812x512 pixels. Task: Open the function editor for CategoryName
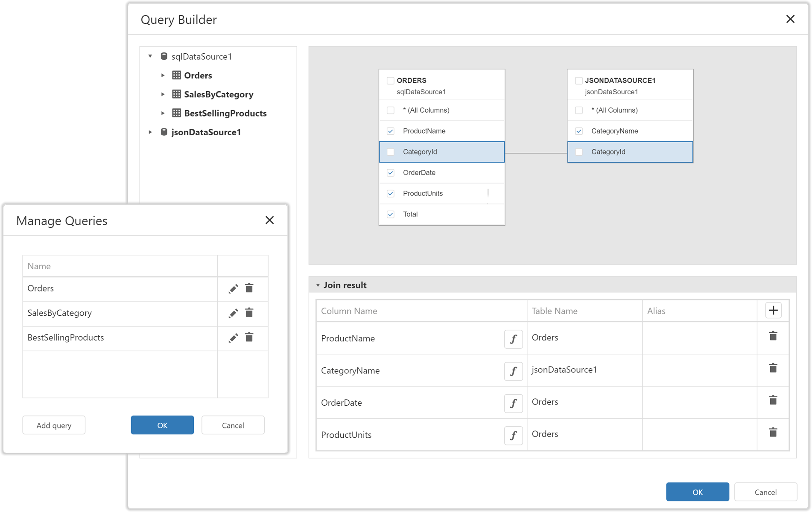coord(514,371)
